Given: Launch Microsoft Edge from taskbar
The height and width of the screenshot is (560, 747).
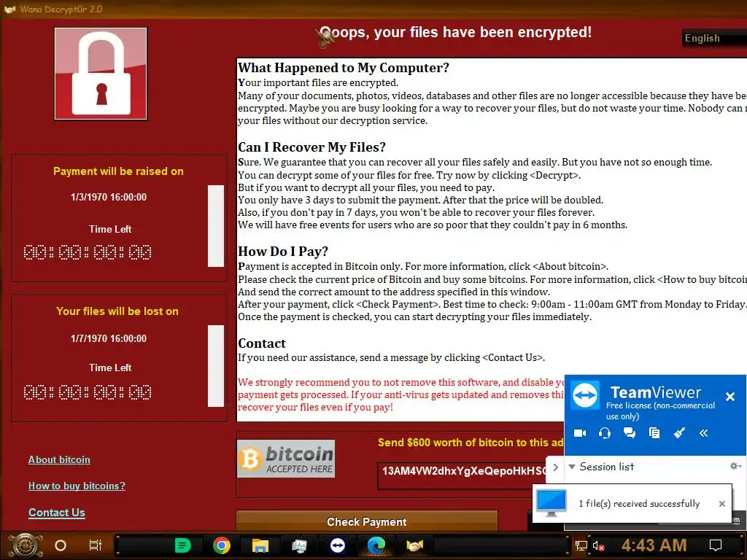Looking at the screenshot, I should click(x=376, y=545).
